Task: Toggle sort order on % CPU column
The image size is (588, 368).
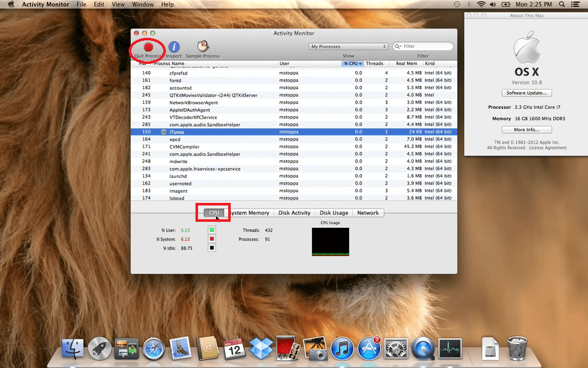Action: 353,63
